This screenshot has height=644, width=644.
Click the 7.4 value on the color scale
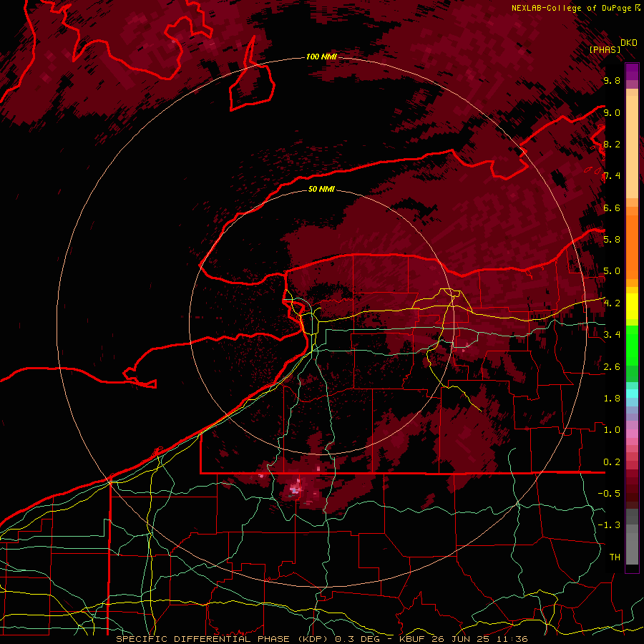612,176
